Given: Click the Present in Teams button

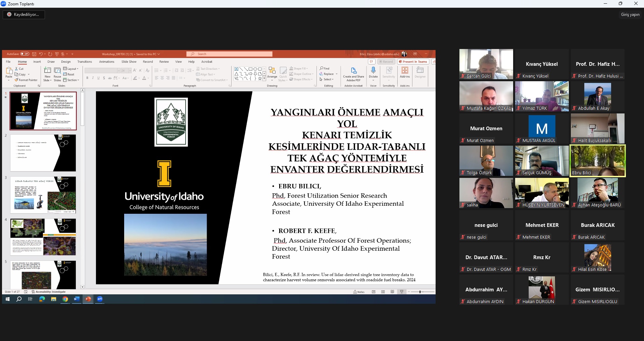Looking at the screenshot, I should (x=413, y=62).
